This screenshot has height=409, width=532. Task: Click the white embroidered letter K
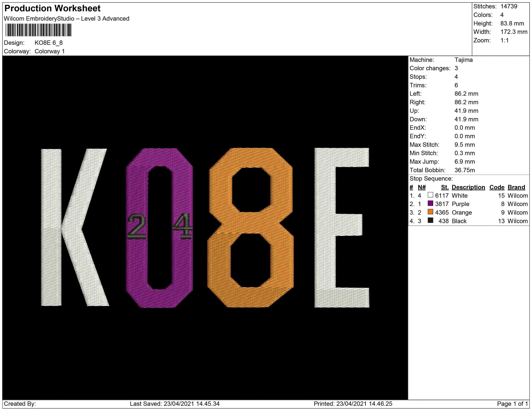coord(51,227)
